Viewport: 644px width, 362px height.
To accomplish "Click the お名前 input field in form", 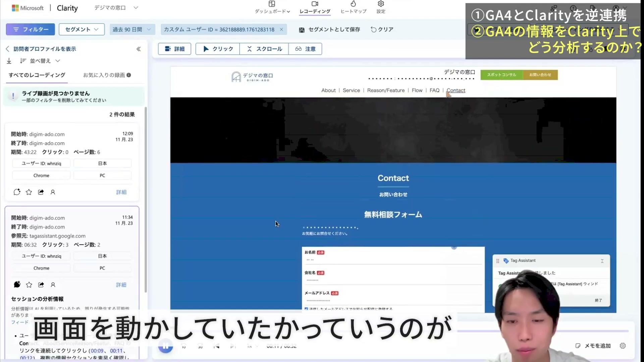I will 393,260.
